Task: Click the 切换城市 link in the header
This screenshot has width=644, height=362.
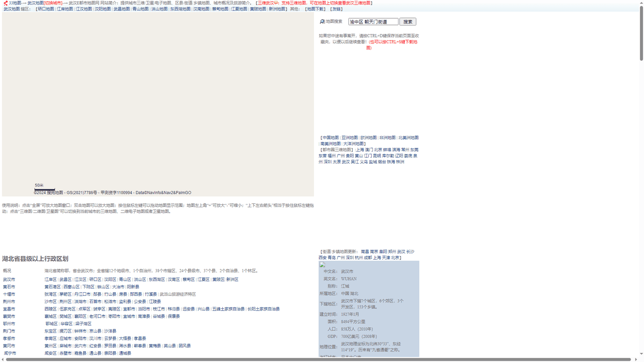Action: tap(53, 3)
